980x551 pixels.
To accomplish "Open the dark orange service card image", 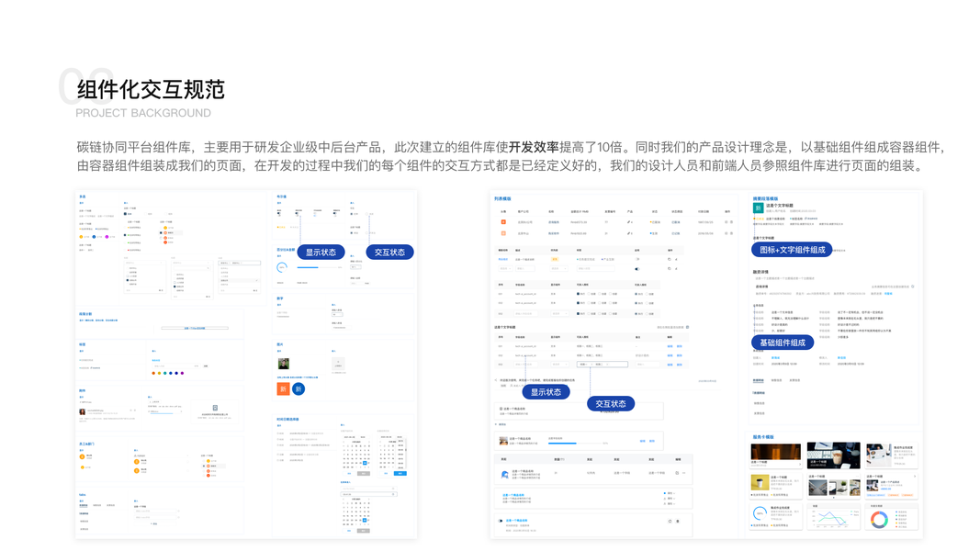I will pyautogui.click(x=775, y=453).
